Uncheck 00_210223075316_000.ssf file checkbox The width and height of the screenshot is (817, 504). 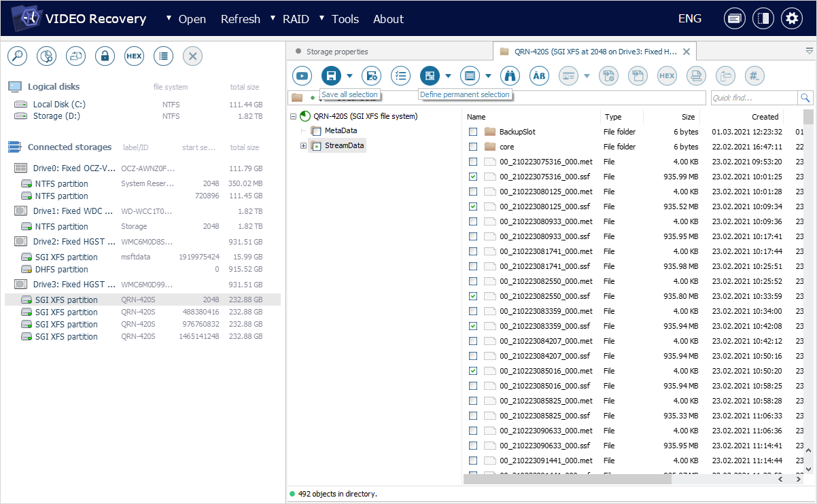[473, 177]
